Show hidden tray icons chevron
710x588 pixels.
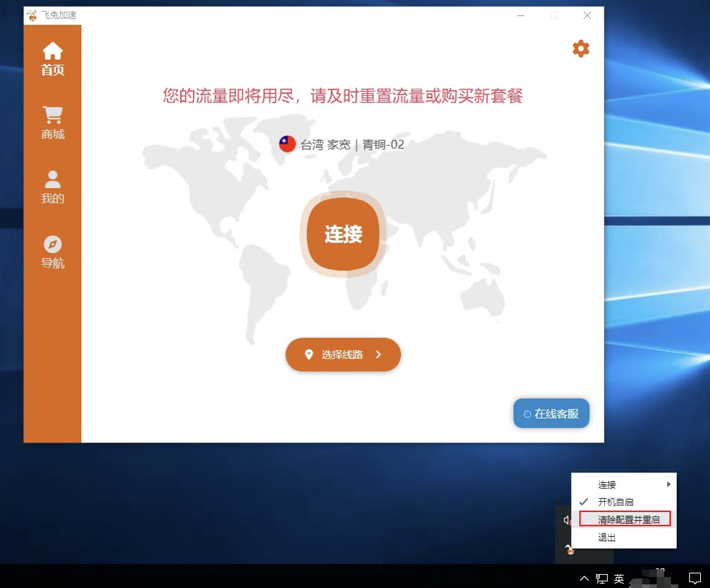click(584, 578)
